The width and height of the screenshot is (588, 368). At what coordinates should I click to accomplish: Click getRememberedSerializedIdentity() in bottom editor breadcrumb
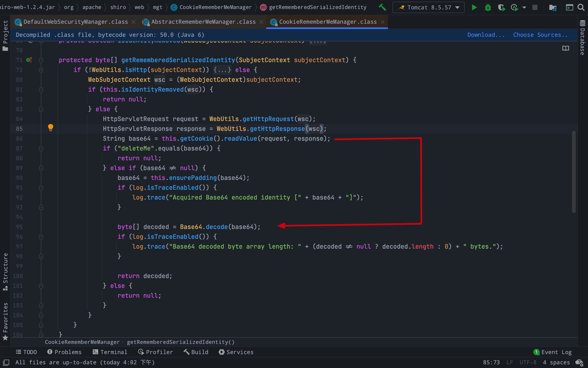click(180, 342)
